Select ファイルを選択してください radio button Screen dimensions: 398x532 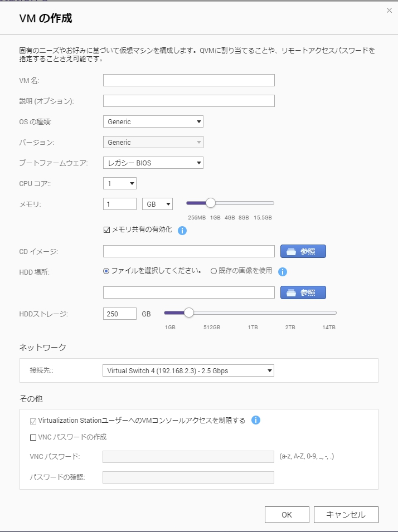(106, 271)
